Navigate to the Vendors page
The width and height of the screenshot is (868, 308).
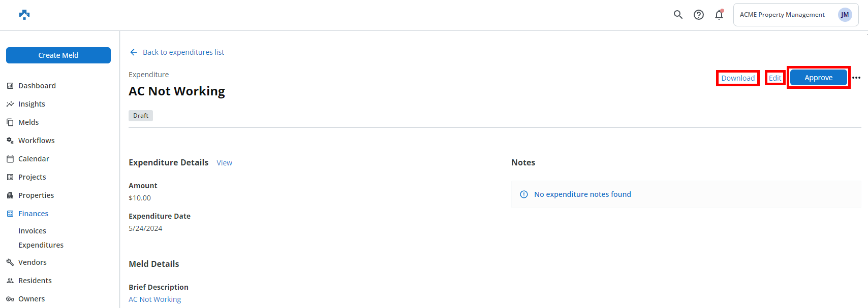pos(32,262)
